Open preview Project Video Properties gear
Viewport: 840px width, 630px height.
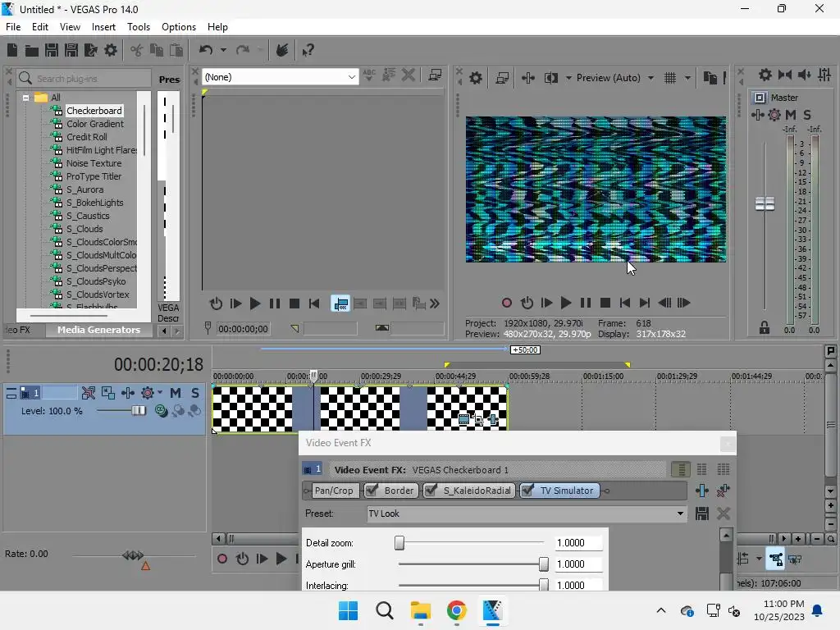coord(476,78)
